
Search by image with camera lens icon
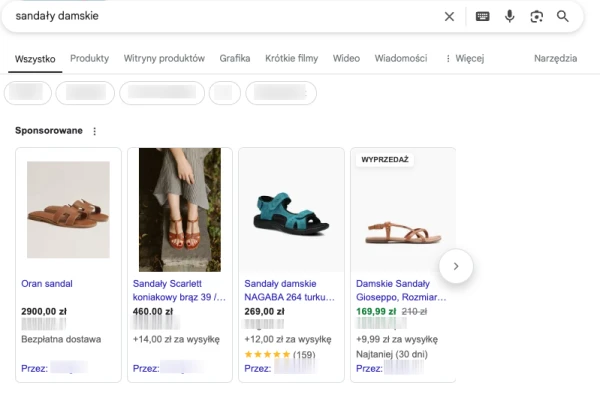[x=536, y=16]
